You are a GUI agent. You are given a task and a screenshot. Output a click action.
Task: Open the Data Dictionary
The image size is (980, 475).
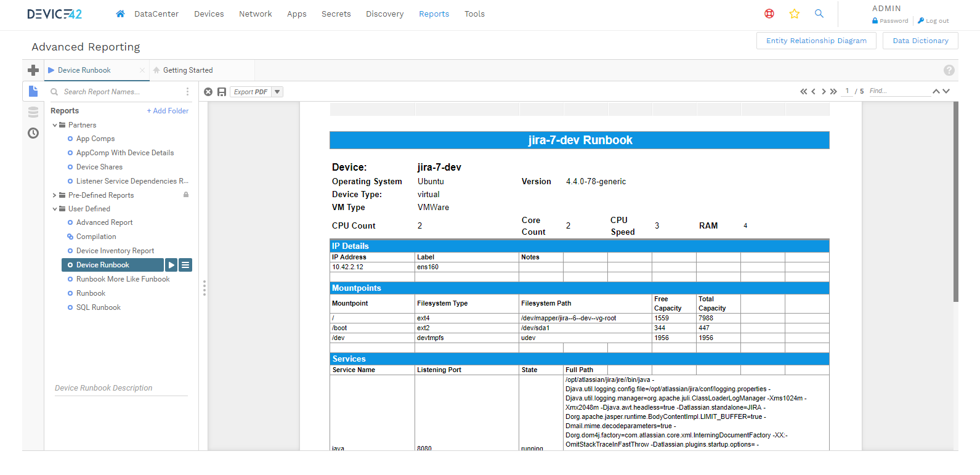[x=920, y=41]
